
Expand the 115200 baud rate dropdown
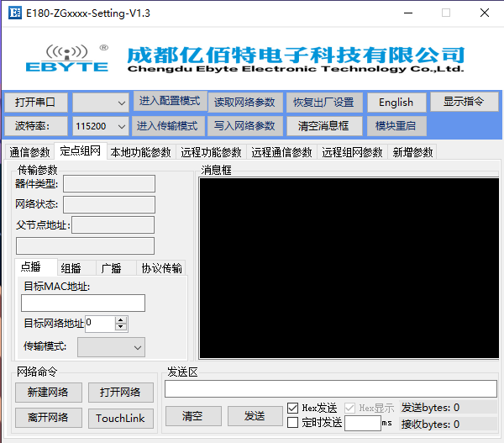[x=101, y=126]
